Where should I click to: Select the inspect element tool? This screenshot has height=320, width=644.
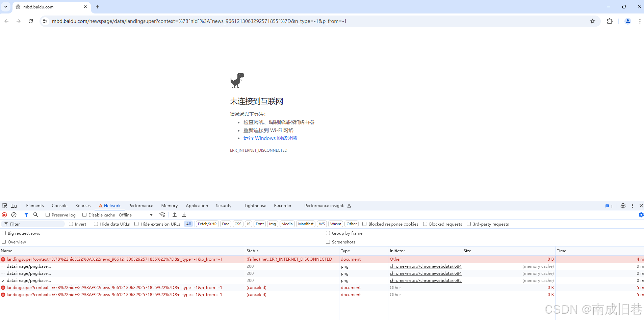point(4,205)
